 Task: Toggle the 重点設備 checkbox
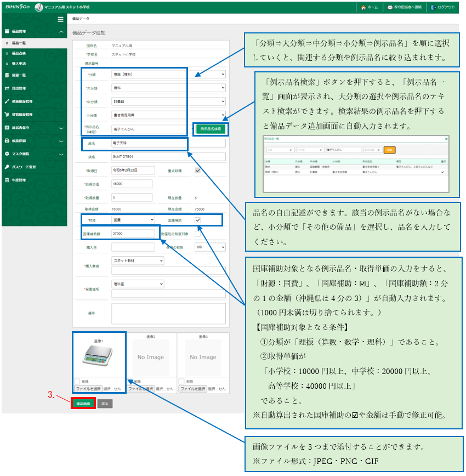198,171
